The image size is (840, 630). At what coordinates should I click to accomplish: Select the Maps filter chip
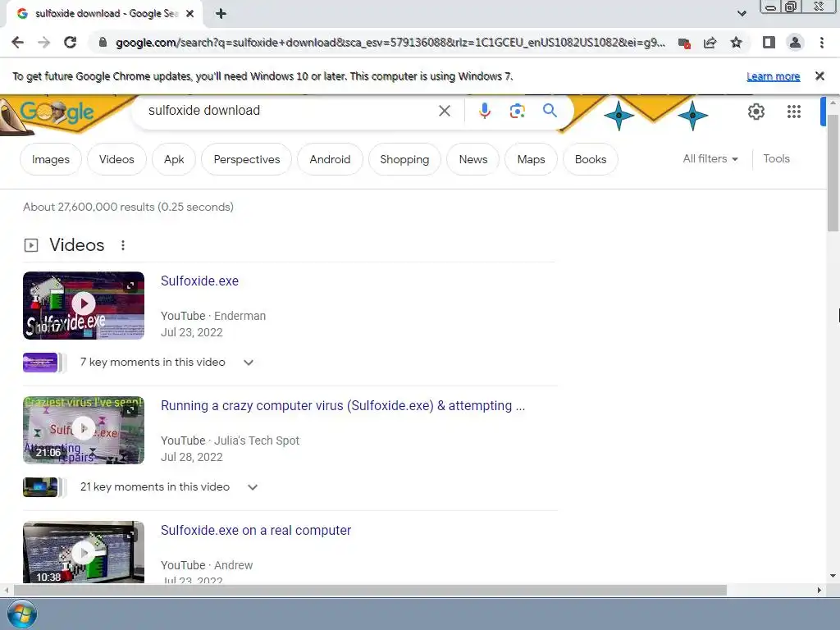point(531,159)
